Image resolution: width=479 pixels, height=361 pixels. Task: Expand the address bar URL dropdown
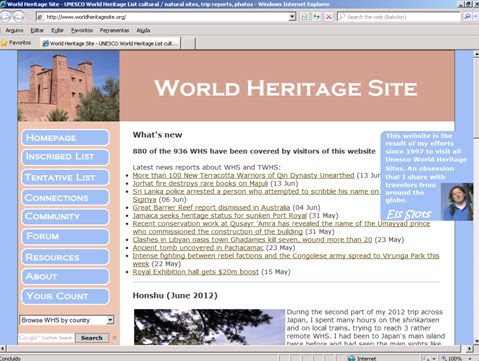[292, 17]
